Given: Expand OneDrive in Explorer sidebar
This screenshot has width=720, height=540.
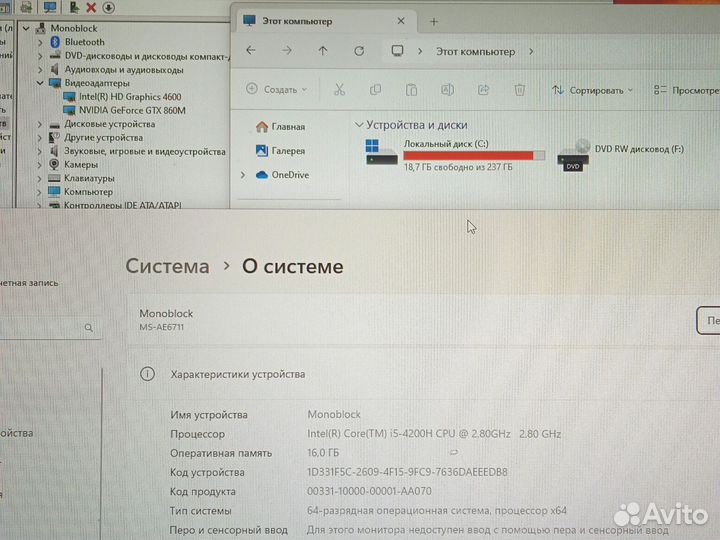Looking at the screenshot, I should tap(243, 175).
